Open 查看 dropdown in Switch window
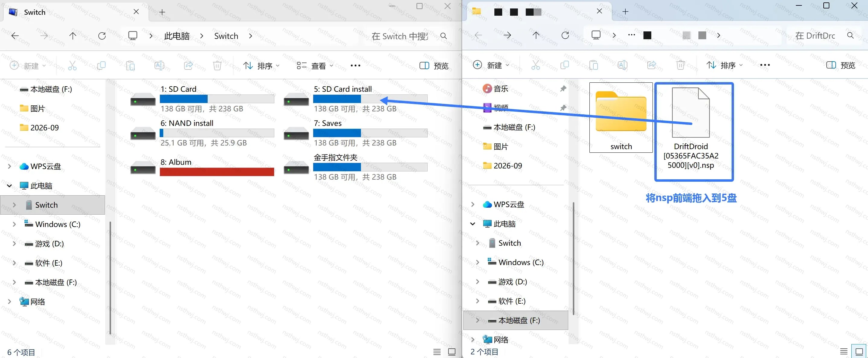 (315, 66)
